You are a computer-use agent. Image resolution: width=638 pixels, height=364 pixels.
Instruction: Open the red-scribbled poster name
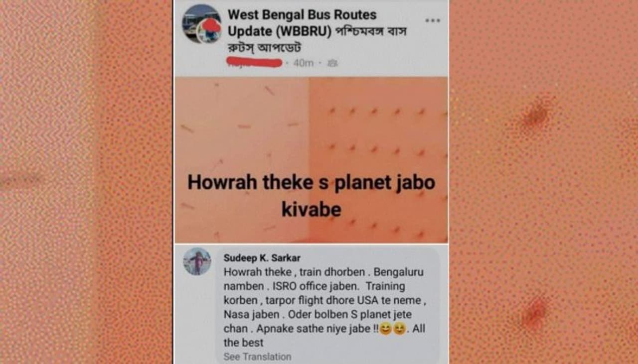tap(254, 63)
